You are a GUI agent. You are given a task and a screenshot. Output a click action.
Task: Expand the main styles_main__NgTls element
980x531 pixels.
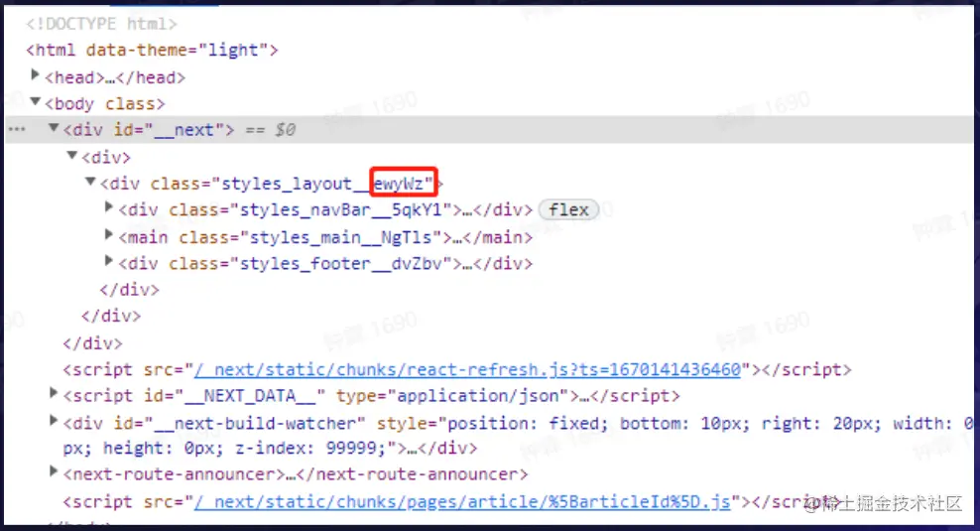click(109, 234)
